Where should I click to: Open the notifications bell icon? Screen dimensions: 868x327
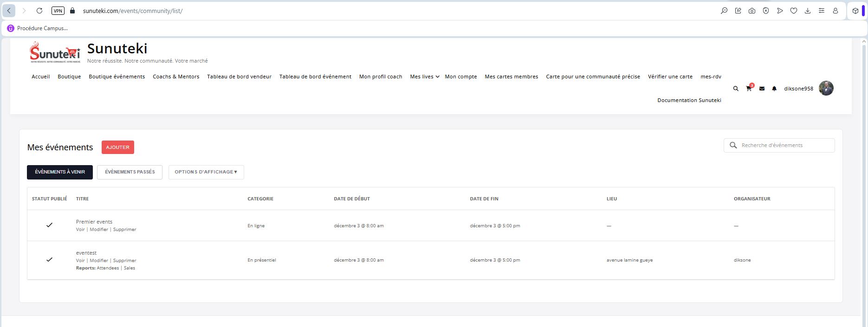click(x=774, y=89)
